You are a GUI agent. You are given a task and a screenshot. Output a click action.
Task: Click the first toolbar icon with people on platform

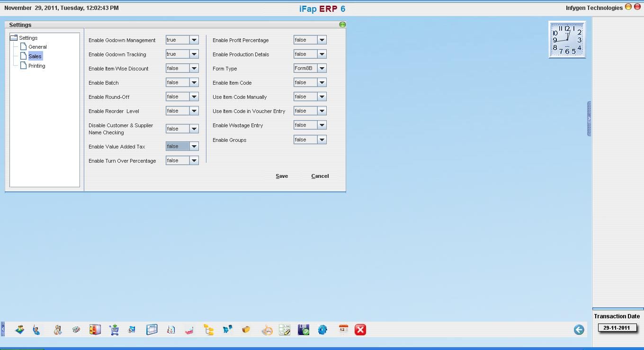click(19, 330)
